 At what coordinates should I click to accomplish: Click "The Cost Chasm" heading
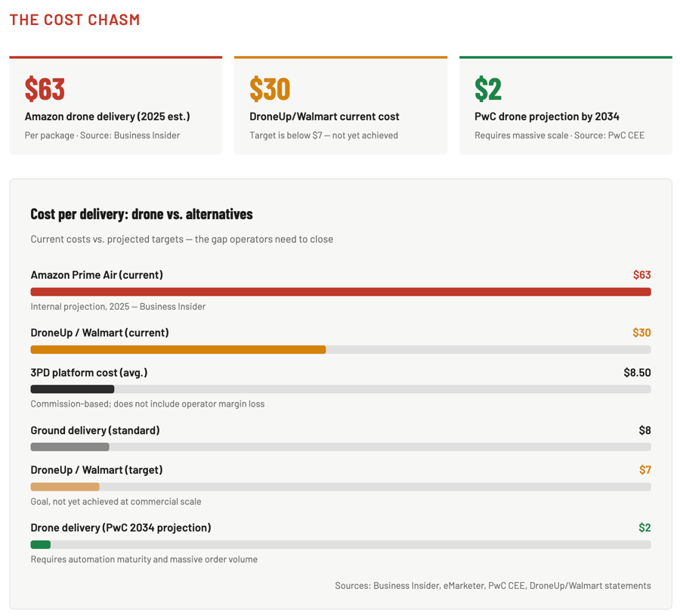pyautogui.click(x=75, y=20)
